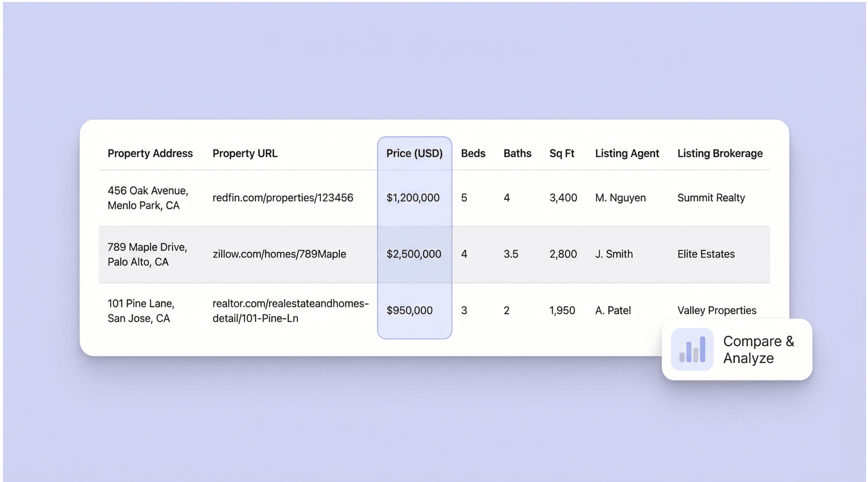Select the 456 Oak Avenue address cell
Image resolution: width=868 pixels, height=482 pixels.
[x=147, y=198]
